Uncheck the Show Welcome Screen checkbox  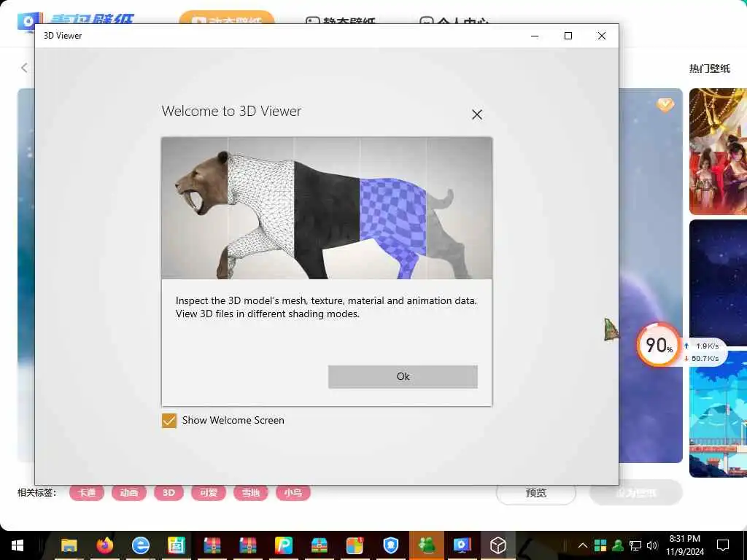pyautogui.click(x=169, y=421)
